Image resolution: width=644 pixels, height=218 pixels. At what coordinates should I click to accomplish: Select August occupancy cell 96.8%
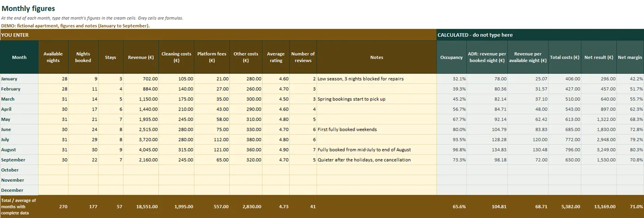(451, 150)
